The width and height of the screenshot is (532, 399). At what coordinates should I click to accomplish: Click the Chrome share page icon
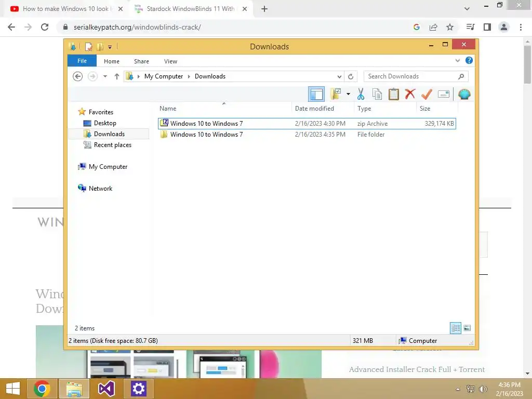[x=433, y=27]
